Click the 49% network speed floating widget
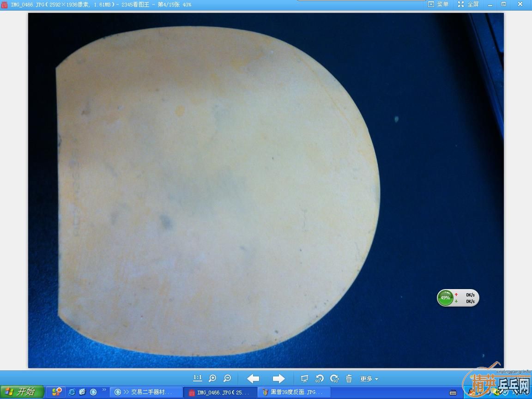The image size is (532, 399). click(x=458, y=298)
